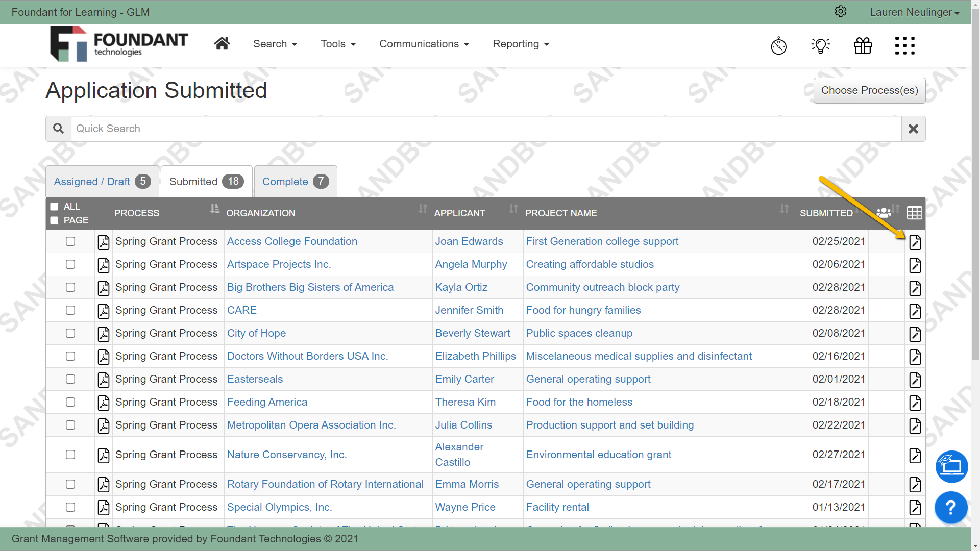Viewport: 980px width, 551px height.
Task: Open Miscelaneous medical supplies and disinfectant project
Action: [x=639, y=356]
